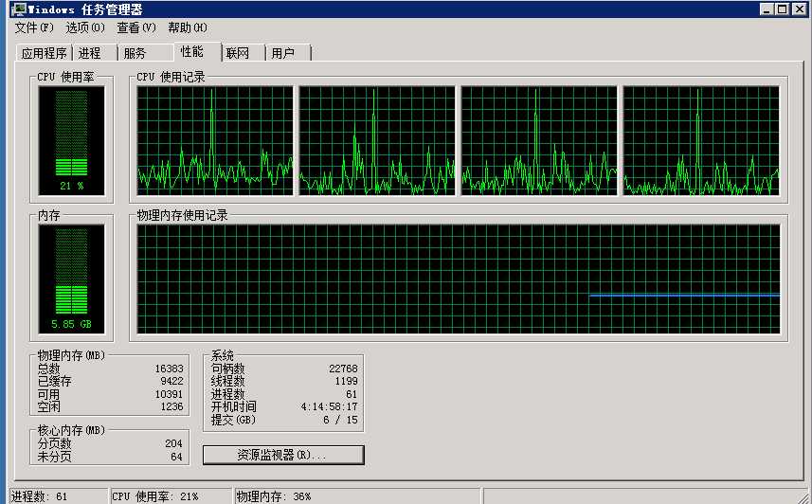Click 提交(GB) value 6 / 15
This screenshot has height=504, width=812.
pos(340,420)
